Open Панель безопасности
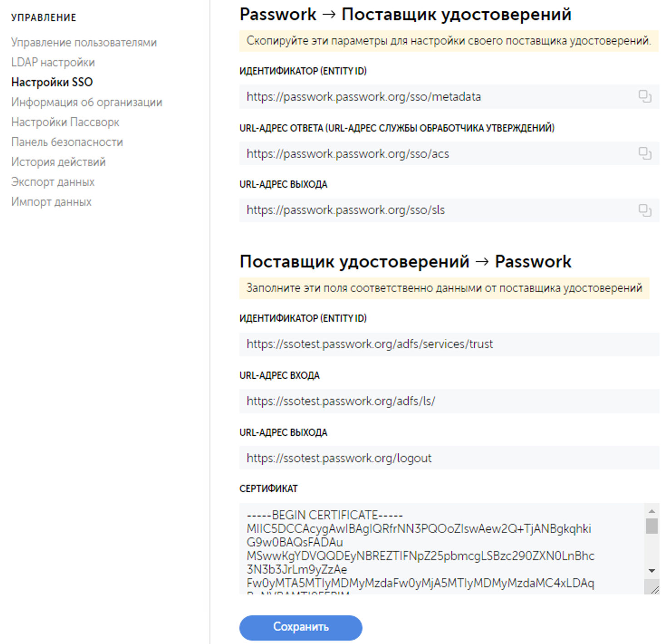This screenshot has height=644, width=663. 67,142
